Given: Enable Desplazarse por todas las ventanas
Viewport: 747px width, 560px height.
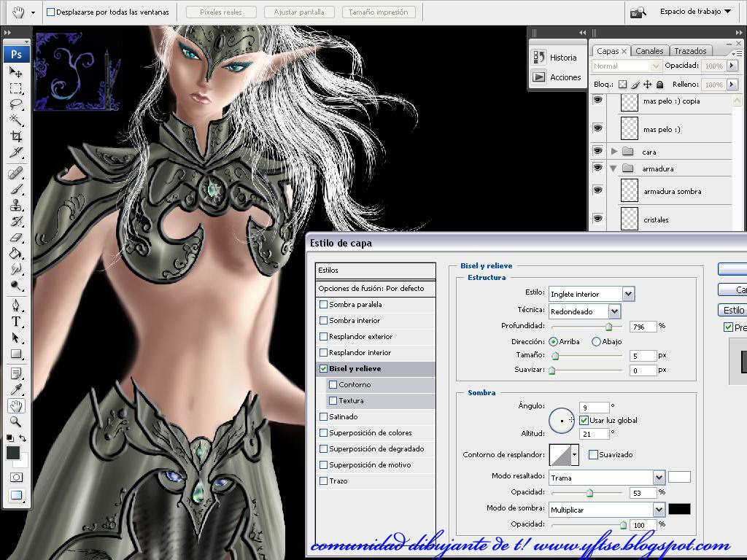Looking at the screenshot, I should tap(50, 12).
